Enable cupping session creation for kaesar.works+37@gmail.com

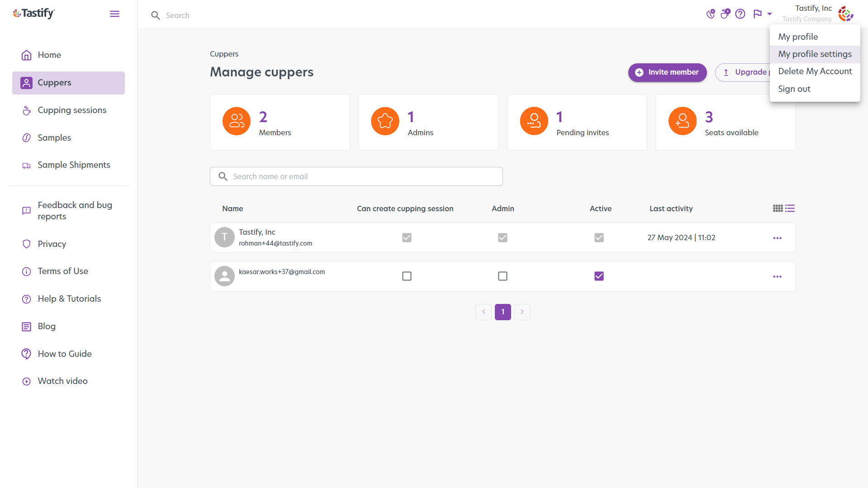tap(407, 276)
